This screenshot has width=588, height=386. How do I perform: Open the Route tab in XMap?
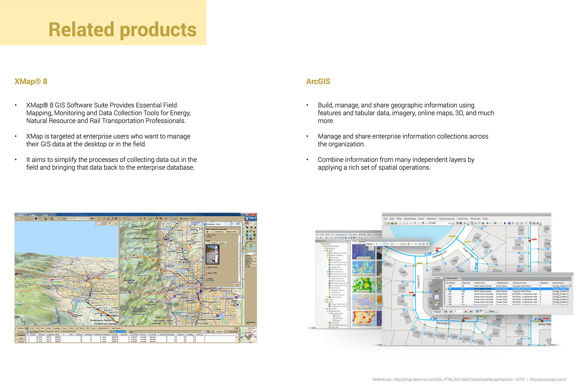[x=82, y=328]
